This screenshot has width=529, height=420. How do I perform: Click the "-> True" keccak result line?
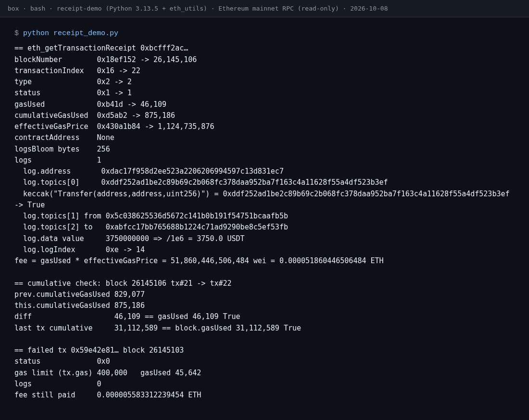pos(30,205)
